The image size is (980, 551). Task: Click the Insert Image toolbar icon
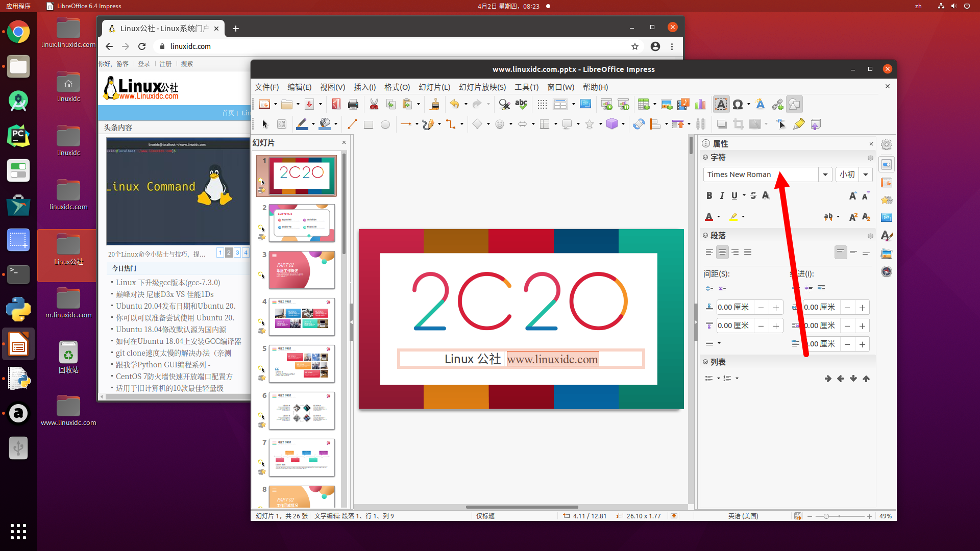coord(667,104)
